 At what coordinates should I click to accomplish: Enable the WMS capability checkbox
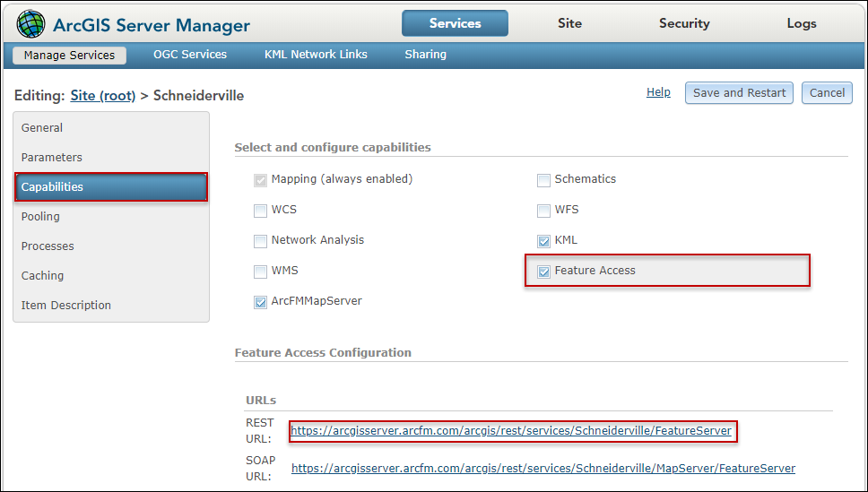click(x=260, y=272)
